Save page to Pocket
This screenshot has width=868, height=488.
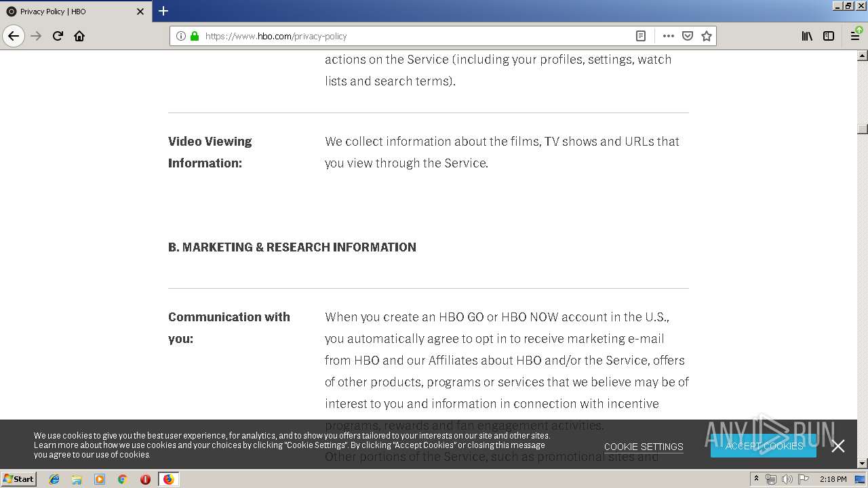(688, 36)
